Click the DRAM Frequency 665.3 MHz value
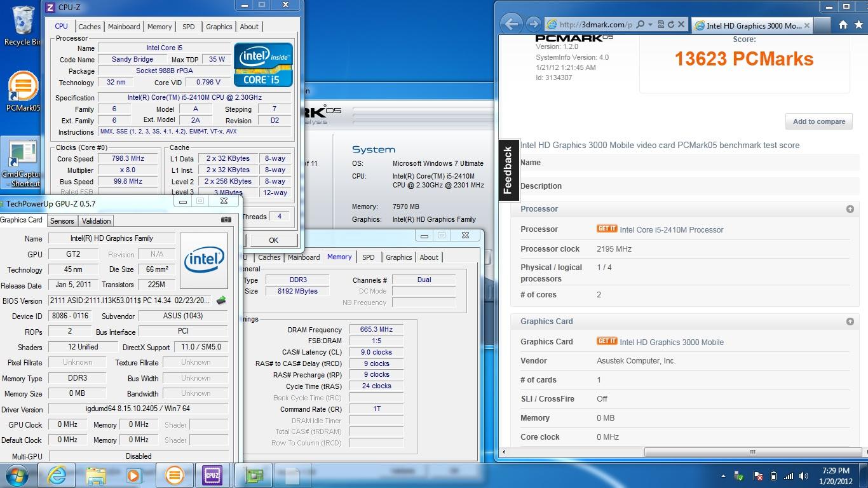The image size is (868, 488). (376, 329)
